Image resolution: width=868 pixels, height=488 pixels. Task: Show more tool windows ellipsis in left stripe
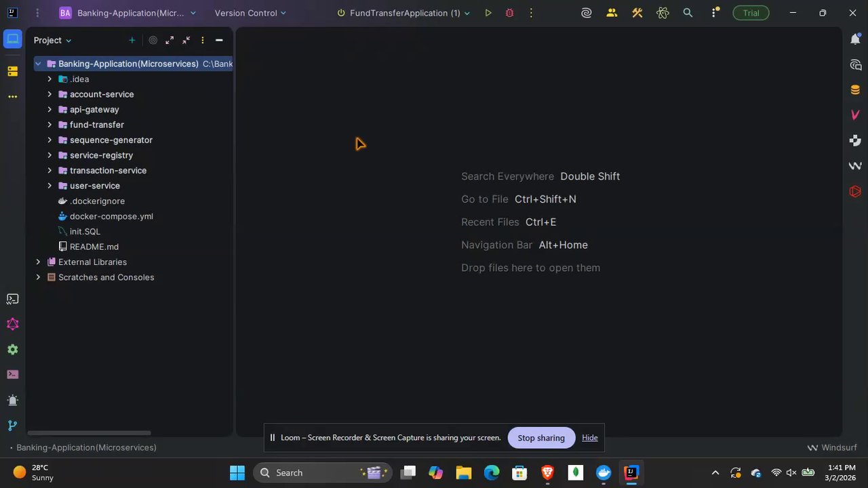click(x=12, y=97)
